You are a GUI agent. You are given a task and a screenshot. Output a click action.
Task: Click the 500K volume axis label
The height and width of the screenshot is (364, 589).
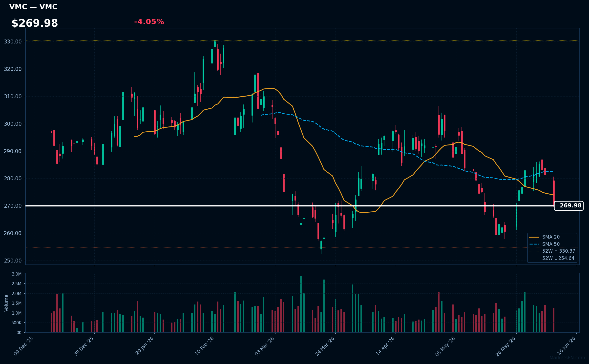click(17, 323)
